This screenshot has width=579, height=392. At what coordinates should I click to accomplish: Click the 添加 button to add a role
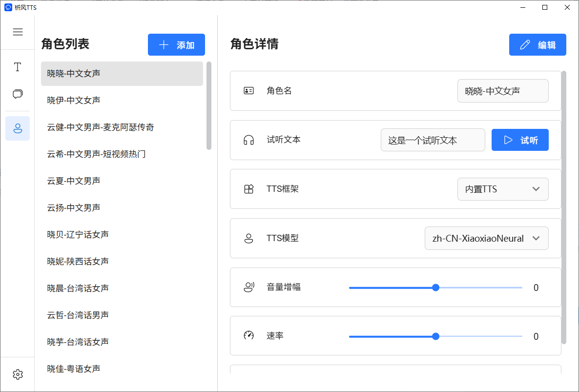[x=176, y=44]
